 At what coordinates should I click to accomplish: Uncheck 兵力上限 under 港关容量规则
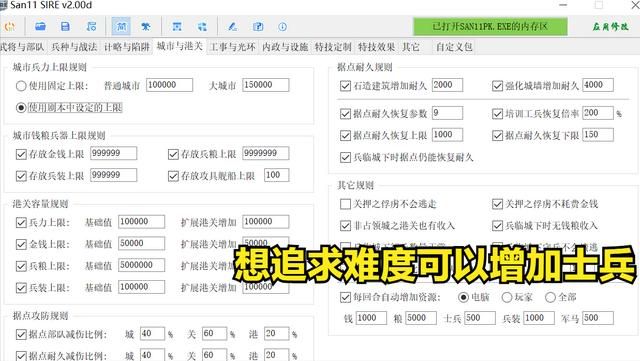[21, 223]
